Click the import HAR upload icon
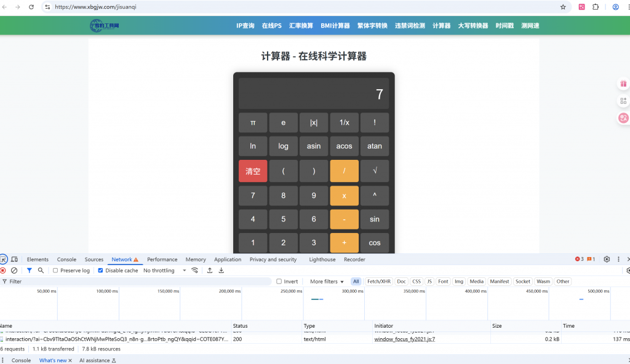The image size is (630, 364). [210, 271]
